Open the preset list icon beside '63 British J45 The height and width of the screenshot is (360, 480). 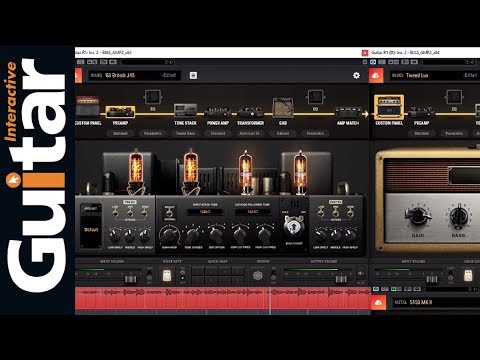tap(193, 75)
